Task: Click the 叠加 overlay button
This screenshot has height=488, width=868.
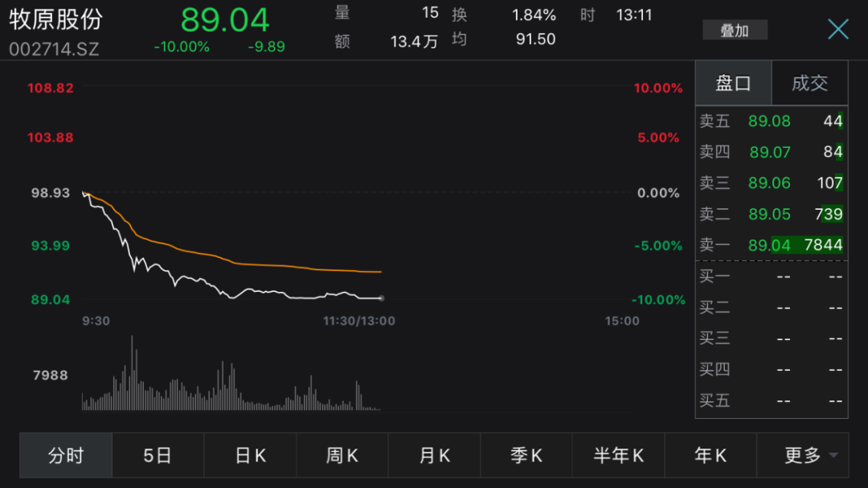Action: pos(735,30)
